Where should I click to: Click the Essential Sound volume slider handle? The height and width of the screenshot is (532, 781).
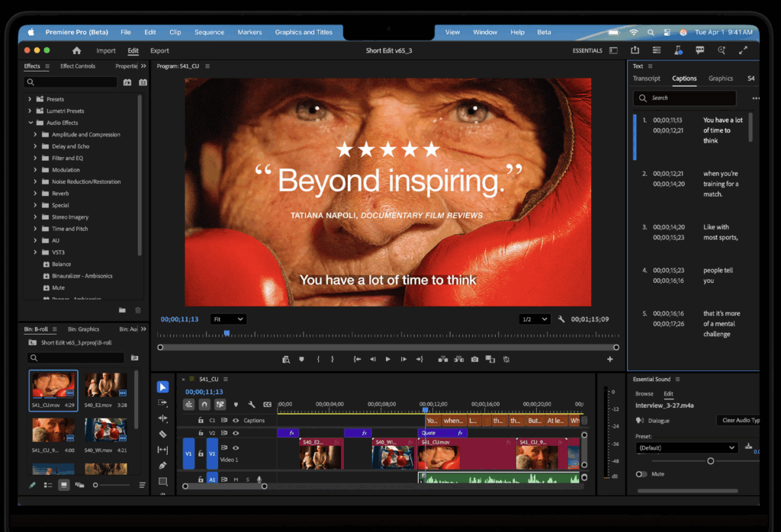point(710,461)
